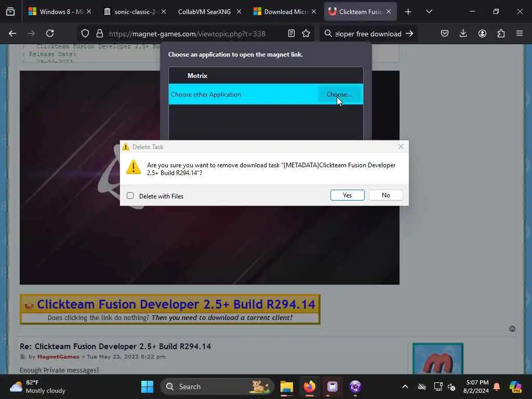The width and height of the screenshot is (532, 399).
Task: Click the search bar text field
Action: pos(368,34)
